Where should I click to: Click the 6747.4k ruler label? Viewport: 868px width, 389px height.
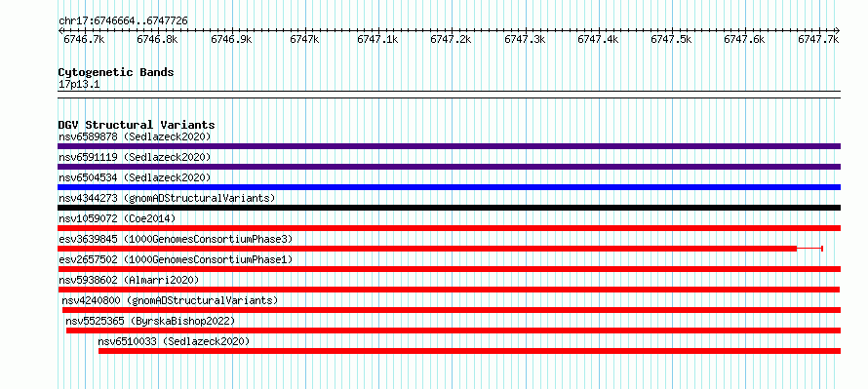point(598,39)
